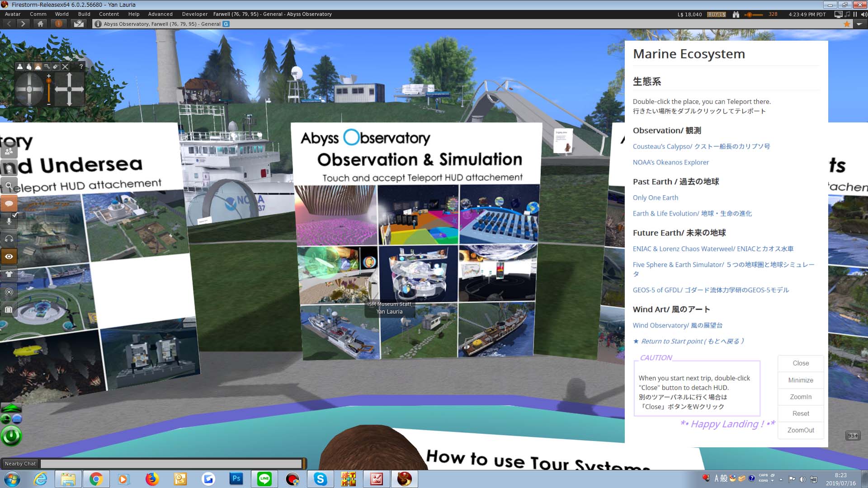This screenshot has height=488, width=868.
Task: Select side view preset in camera controls
Action: (x=29, y=66)
